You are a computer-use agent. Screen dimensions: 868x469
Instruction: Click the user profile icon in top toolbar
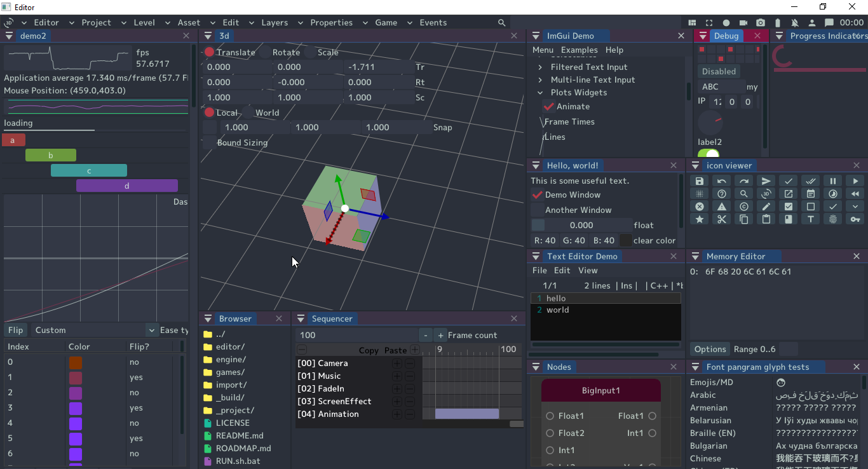click(x=812, y=22)
